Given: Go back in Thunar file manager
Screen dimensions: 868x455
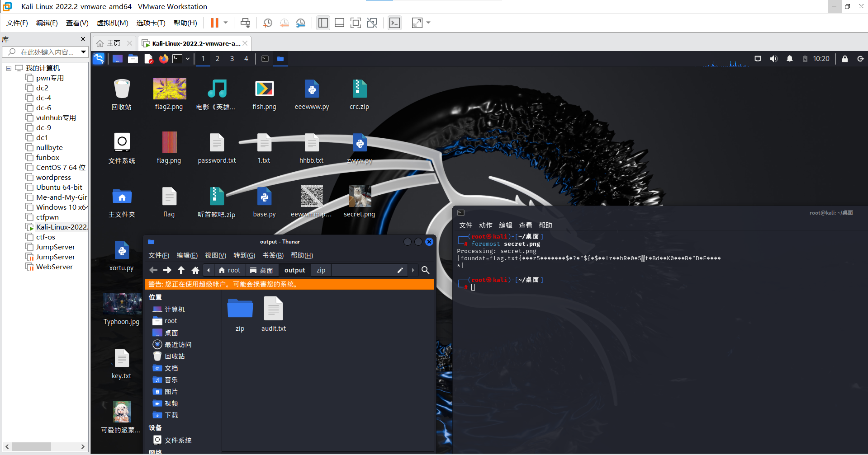Looking at the screenshot, I should (x=153, y=270).
